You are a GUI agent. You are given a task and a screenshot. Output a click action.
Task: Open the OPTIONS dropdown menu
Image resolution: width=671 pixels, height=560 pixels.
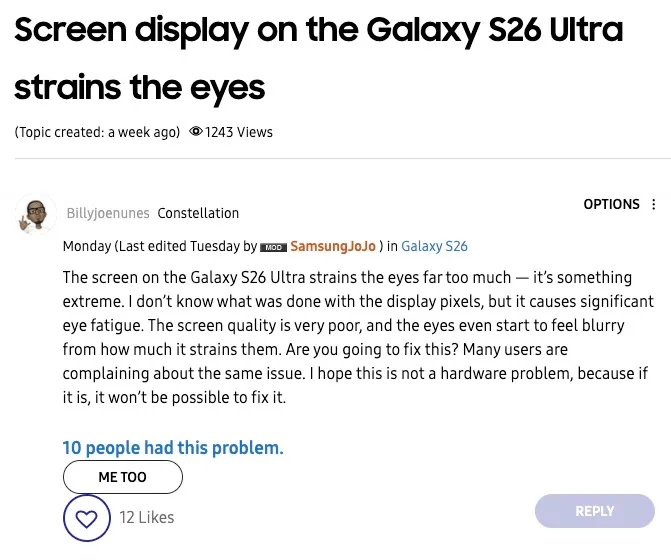click(611, 204)
